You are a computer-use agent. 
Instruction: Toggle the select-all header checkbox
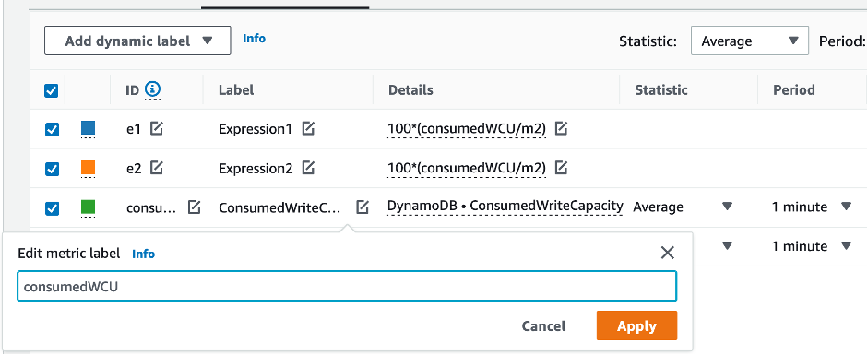point(51,90)
